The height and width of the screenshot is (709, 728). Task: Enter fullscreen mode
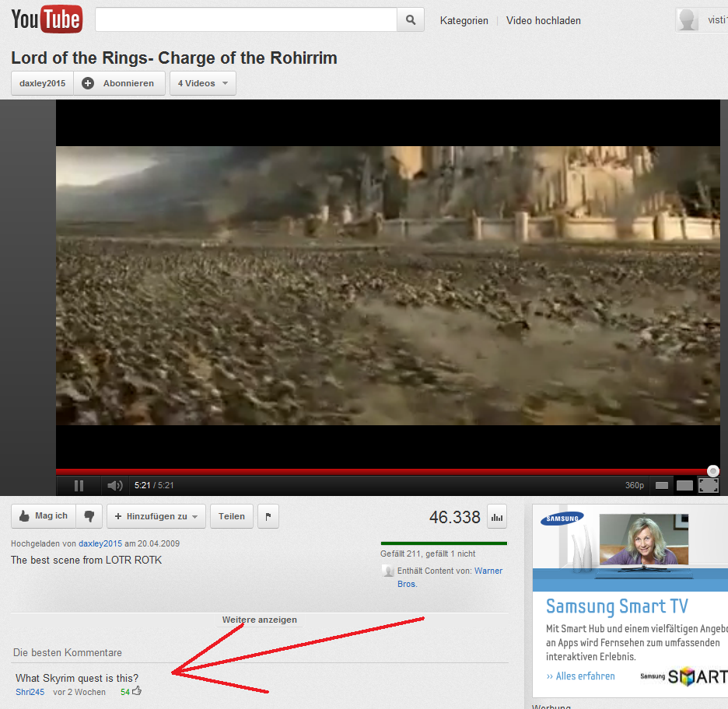[709, 485]
